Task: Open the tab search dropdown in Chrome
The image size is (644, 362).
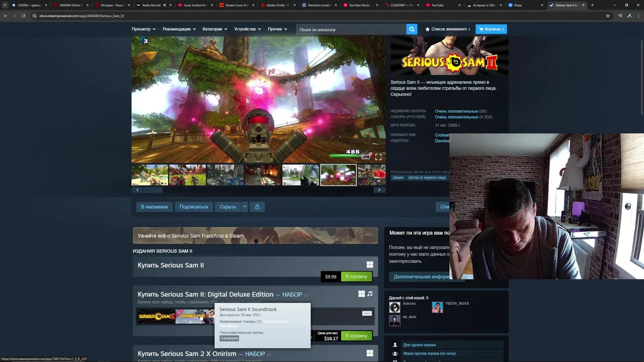Action: [x=6, y=5]
